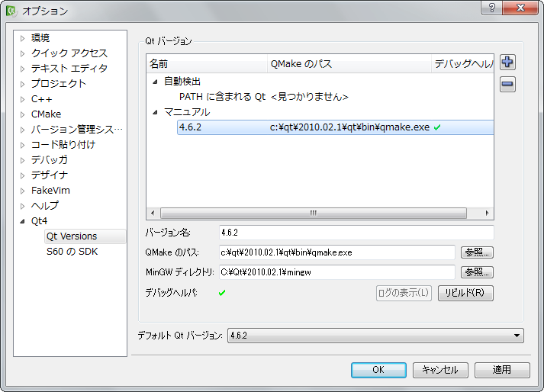Expand the C++ category tree arrow

point(23,99)
